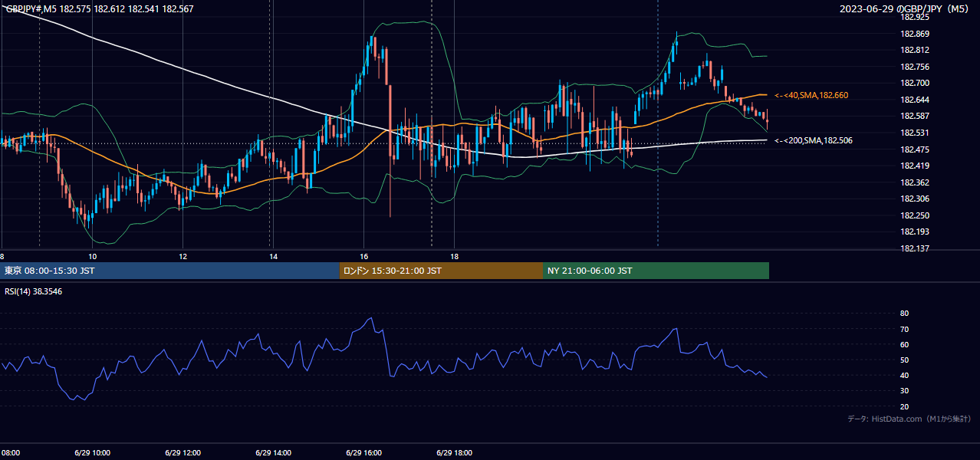Screen dimensions: 980x460
Task: Select the NY 21:00-06:00 JST session bar
Action: [x=656, y=271]
